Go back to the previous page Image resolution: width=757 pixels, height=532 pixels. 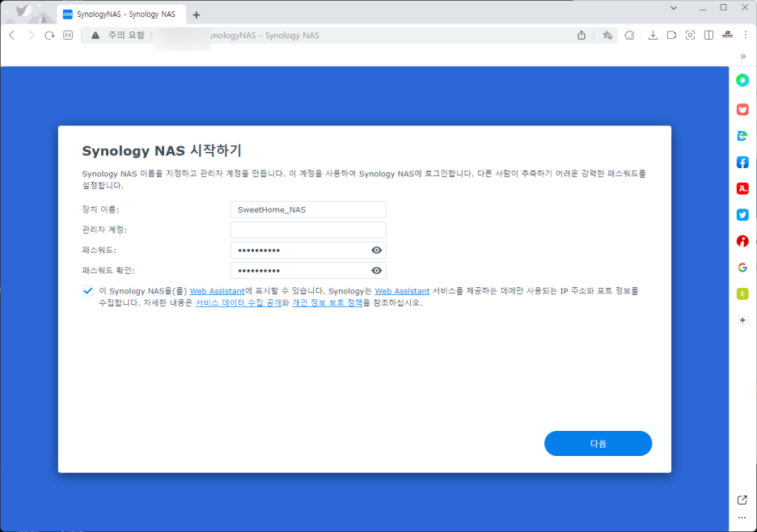[12, 36]
